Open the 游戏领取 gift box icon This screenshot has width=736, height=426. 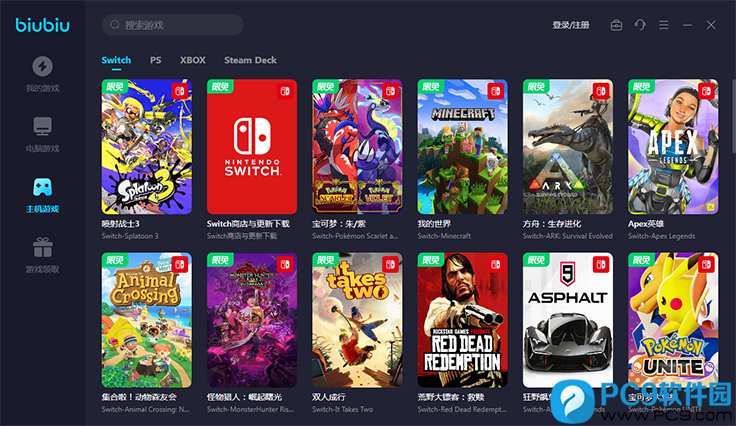pyautogui.click(x=42, y=247)
